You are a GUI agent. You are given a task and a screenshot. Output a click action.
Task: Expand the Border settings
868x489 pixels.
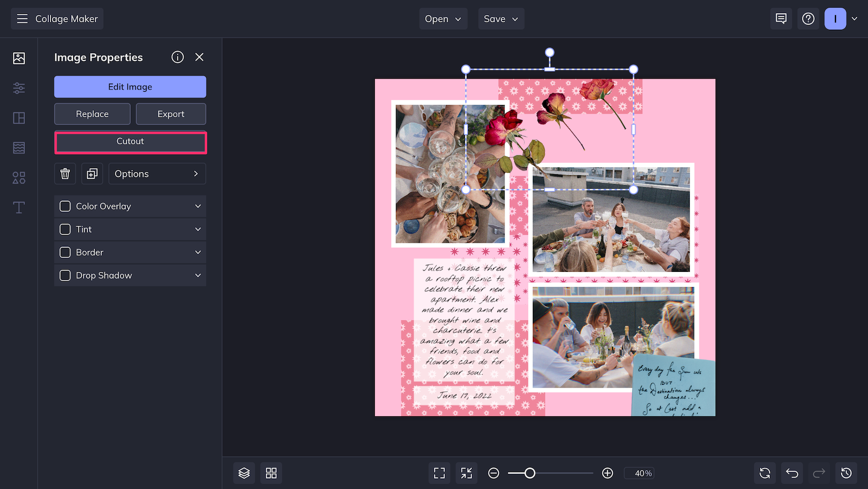198,252
